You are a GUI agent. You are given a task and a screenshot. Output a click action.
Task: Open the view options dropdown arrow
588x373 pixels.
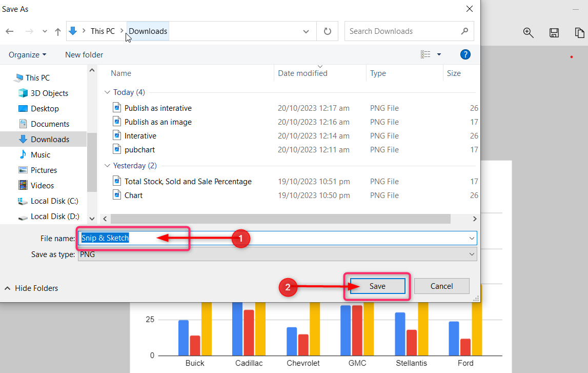(x=439, y=54)
